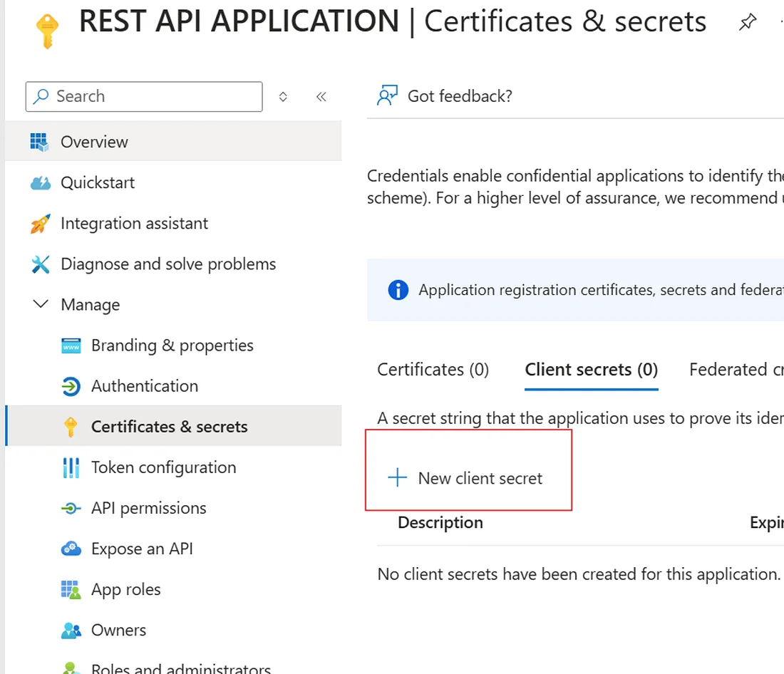Open API permissions in the menu
Image resolution: width=784 pixels, height=674 pixels.
148,508
